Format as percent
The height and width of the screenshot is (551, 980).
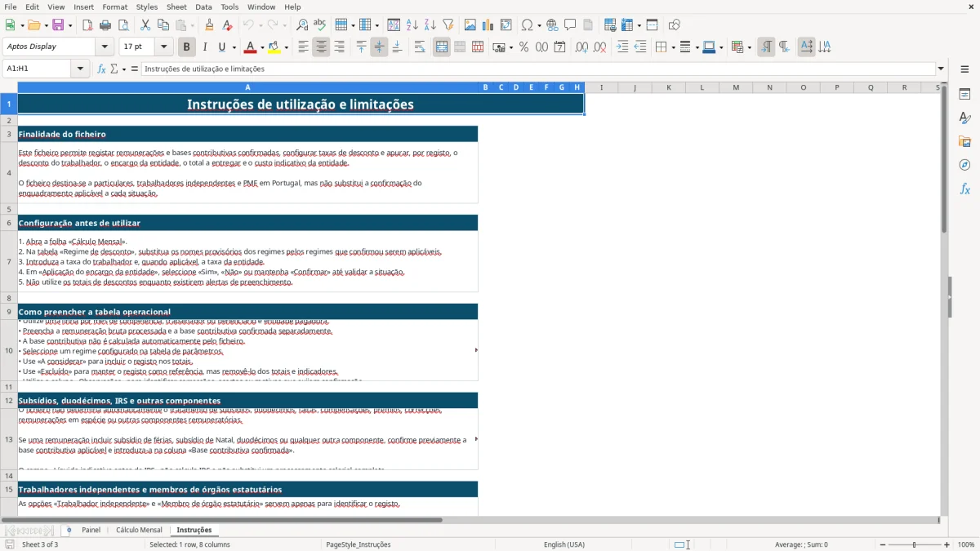[x=524, y=47]
